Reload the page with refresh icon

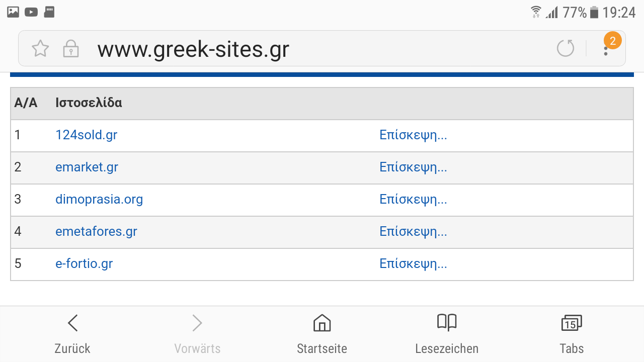click(x=566, y=48)
